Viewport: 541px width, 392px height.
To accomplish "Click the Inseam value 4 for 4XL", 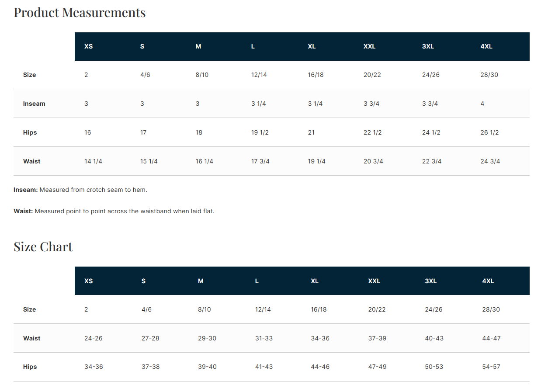I will [482, 104].
